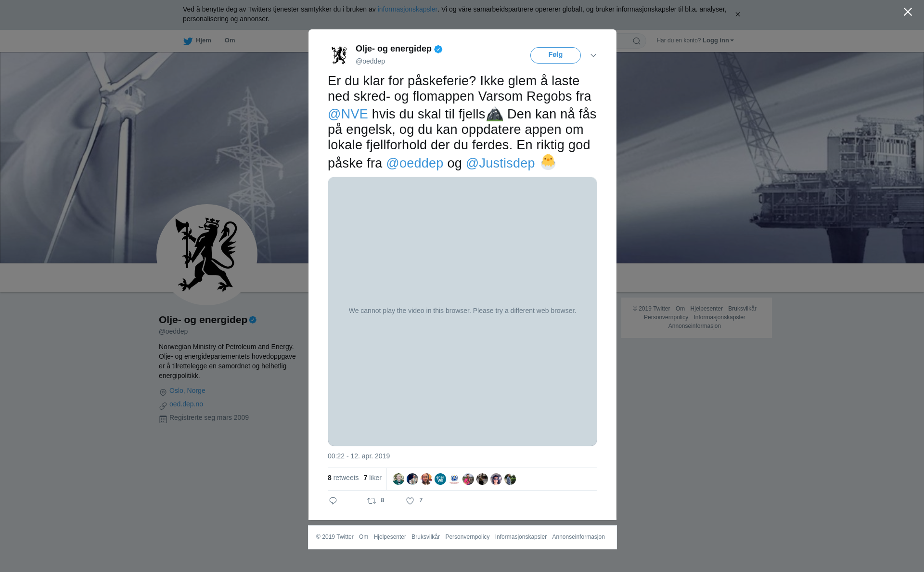Retweet the tweet via the retweet icon
The width and height of the screenshot is (924, 572).
click(372, 501)
